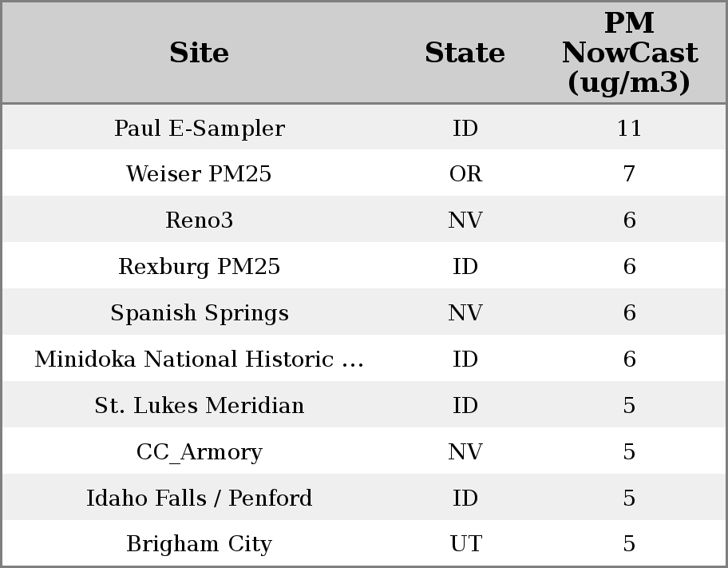The height and width of the screenshot is (568, 728).
Task: Click the CC_Armory site name
Action: pyautogui.click(x=199, y=452)
